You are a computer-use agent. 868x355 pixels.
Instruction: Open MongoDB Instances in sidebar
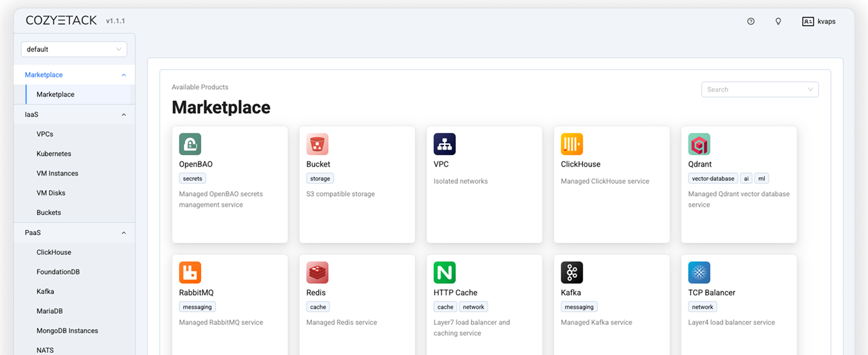coord(67,331)
